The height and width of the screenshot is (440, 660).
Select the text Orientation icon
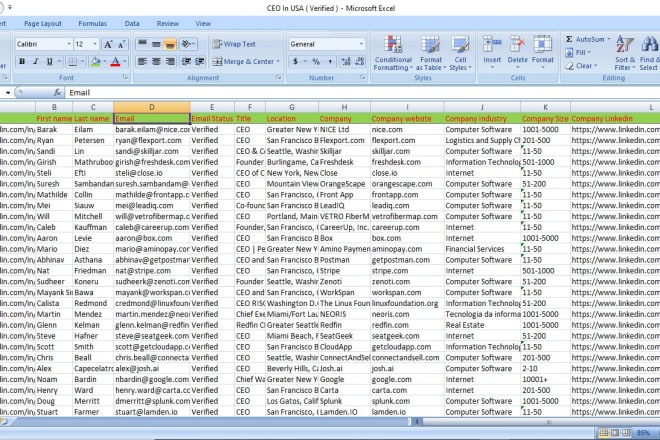187,44
